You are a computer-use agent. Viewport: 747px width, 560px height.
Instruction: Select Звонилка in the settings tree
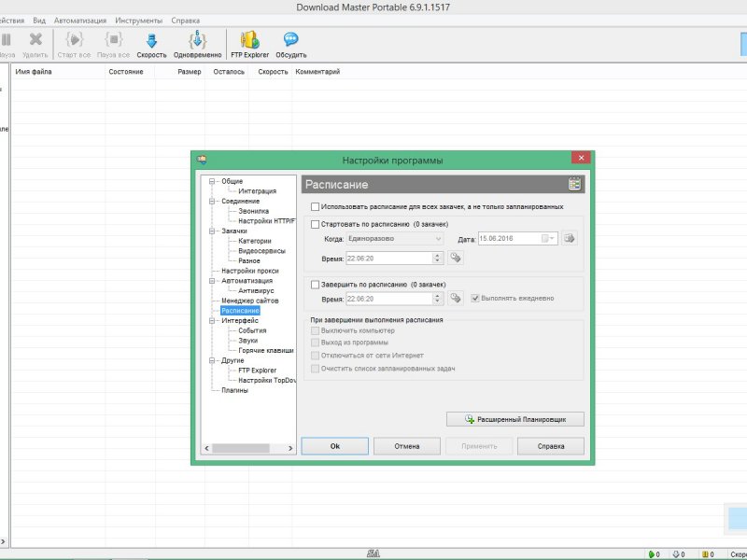(x=253, y=211)
